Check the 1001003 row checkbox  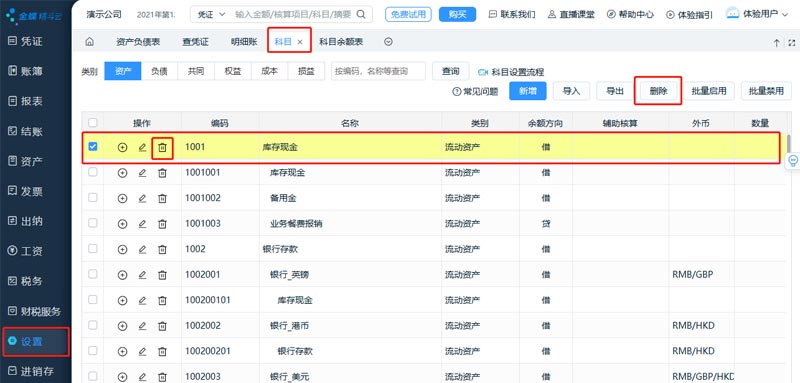(92, 223)
